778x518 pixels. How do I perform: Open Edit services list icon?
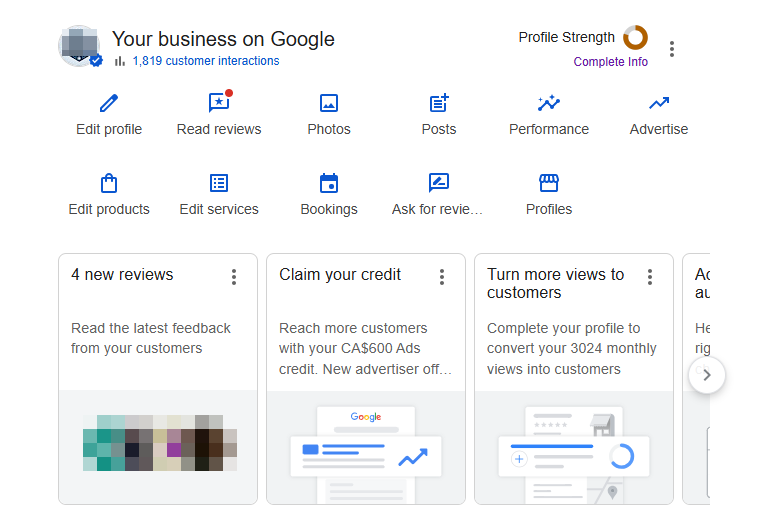point(219,183)
